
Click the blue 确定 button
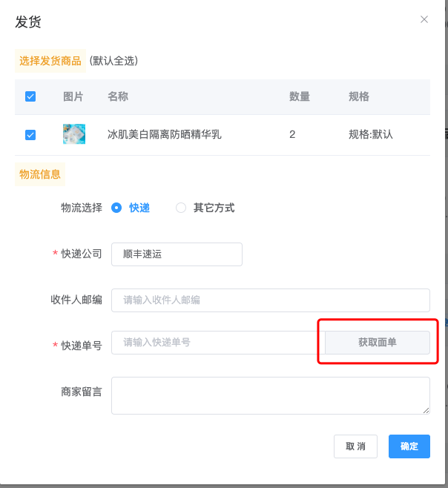click(409, 446)
